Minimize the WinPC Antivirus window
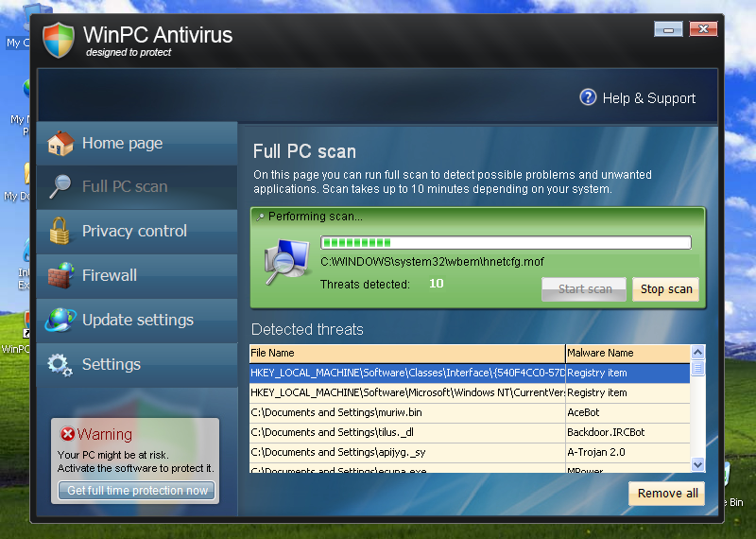 point(668,29)
